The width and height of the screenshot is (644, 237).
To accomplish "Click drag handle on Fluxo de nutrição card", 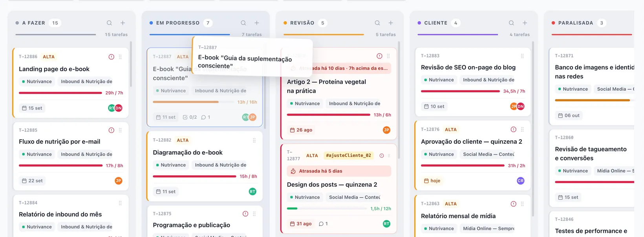I will (120, 130).
